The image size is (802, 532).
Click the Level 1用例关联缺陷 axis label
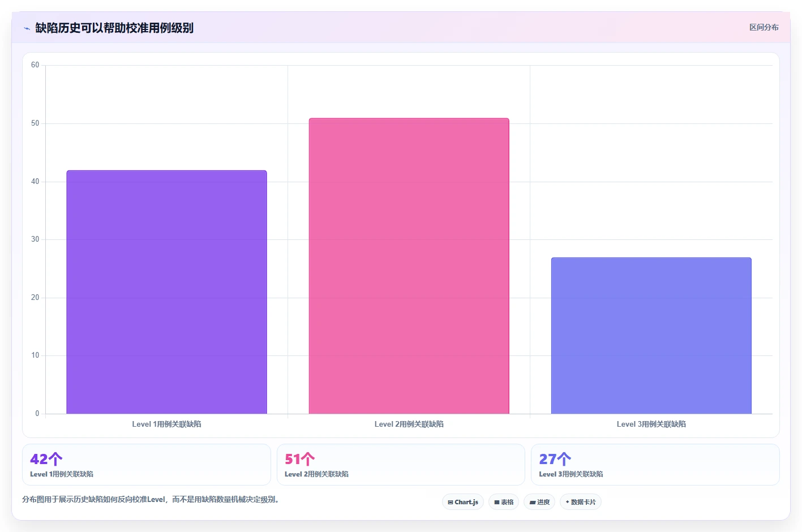pos(166,424)
